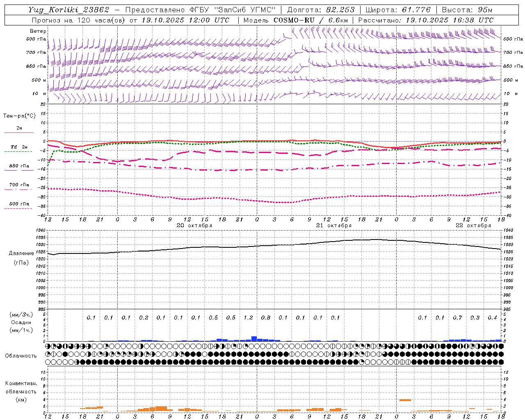Click the date label 21 октября
Viewport: 525px width, 420px height.
[x=334, y=226]
